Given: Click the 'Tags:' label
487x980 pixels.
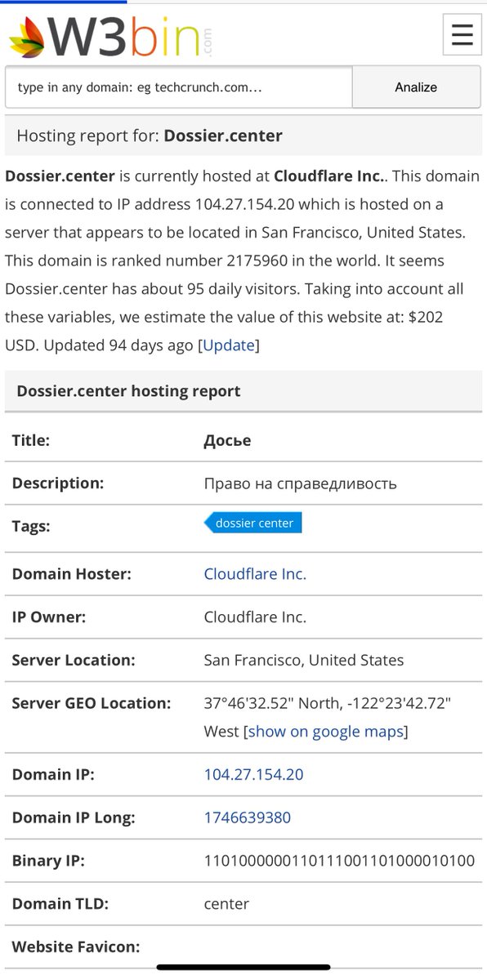Looking at the screenshot, I should pyautogui.click(x=31, y=527).
